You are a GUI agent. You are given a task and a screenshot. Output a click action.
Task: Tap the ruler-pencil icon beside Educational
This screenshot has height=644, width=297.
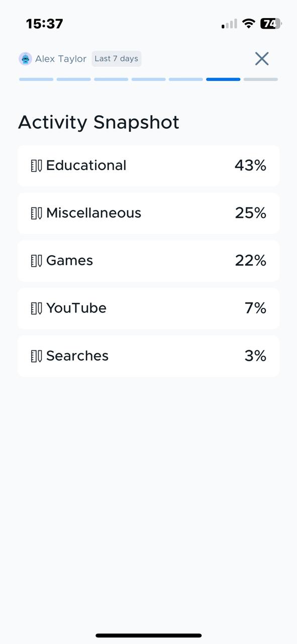point(36,166)
